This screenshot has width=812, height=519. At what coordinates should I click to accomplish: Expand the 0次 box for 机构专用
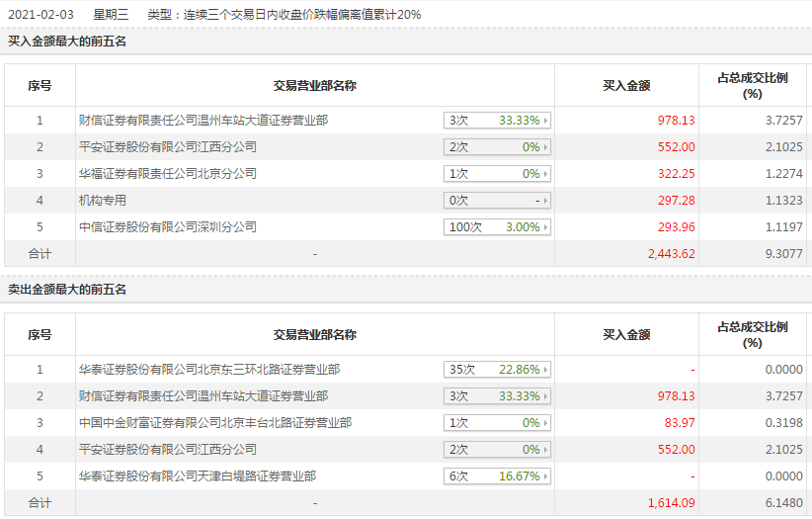(x=497, y=201)
